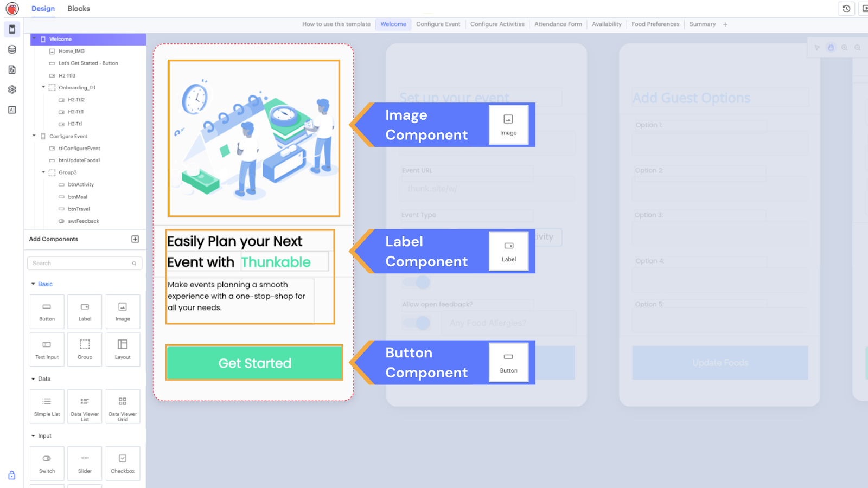The width and height of the screenshot is (868, 488).
Task: Open the Food Preferences screen tab
Action: click(x=655, y=24)
